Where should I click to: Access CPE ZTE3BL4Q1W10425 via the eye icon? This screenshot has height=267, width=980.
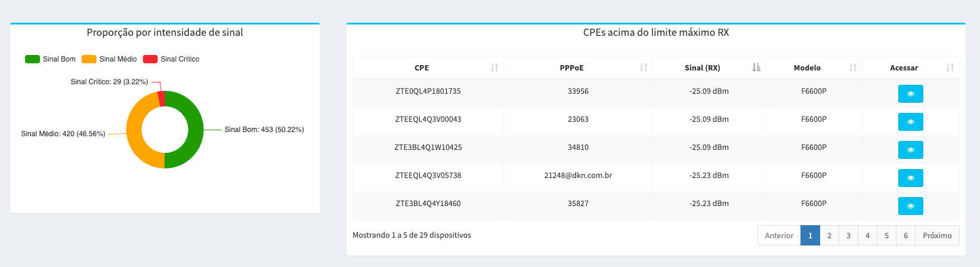[910, 150]
